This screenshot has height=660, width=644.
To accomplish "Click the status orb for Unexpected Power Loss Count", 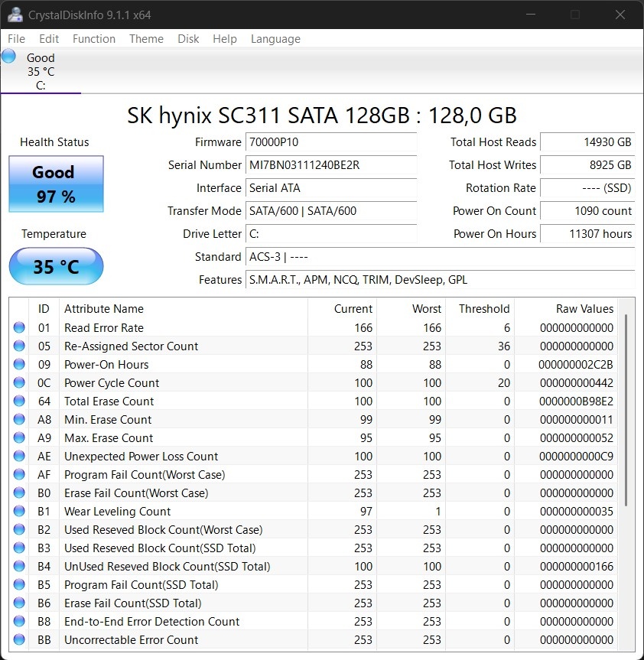I will [19, 457].
